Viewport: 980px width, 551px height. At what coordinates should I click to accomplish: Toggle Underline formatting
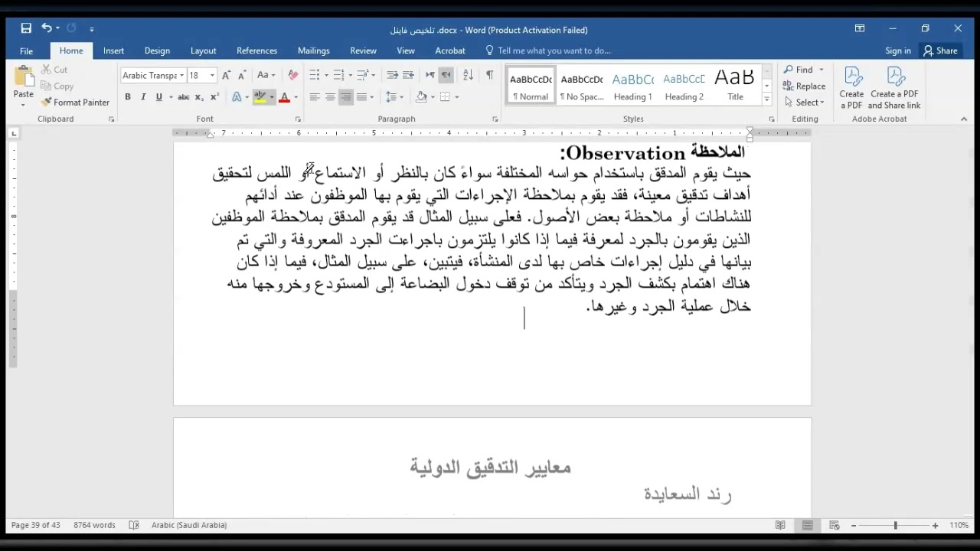[x=158, y=97]
